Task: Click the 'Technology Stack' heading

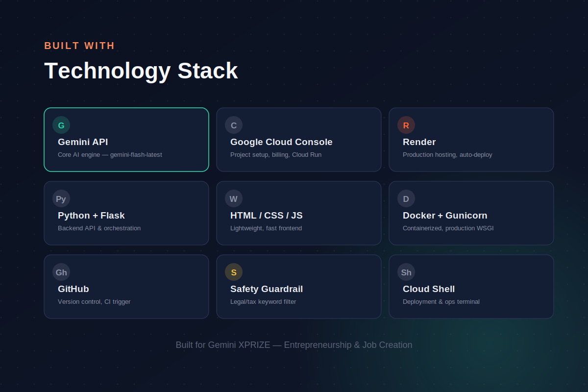Action: (x=141, y=71)
